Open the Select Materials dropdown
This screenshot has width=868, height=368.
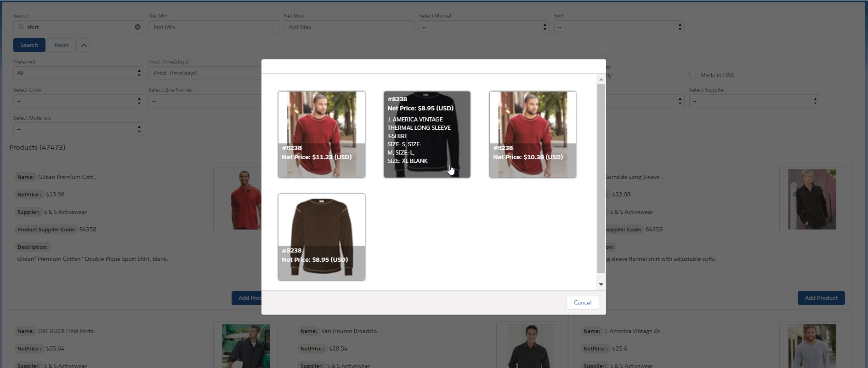pyautogui.click(x=79, y=129)
